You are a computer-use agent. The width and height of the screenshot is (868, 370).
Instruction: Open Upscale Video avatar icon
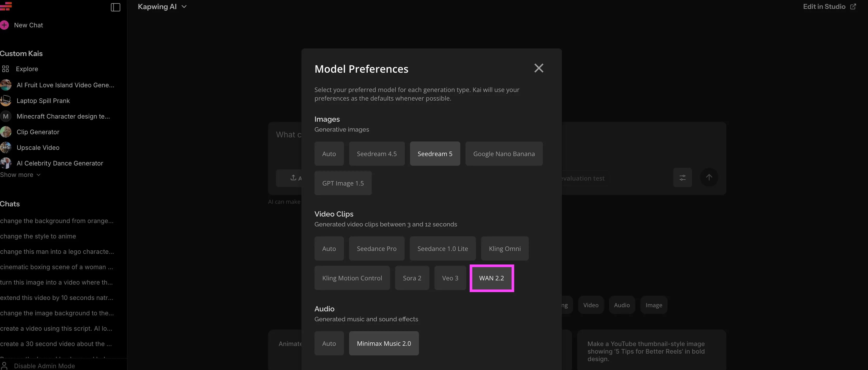(x=6, y=147)
